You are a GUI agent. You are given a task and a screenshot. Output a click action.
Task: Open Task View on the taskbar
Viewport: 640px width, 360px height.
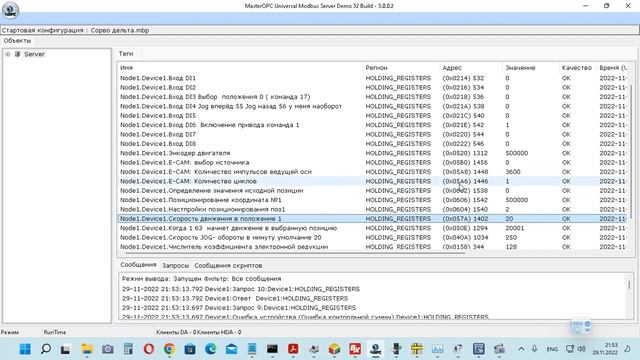click(x=65, y=349)
